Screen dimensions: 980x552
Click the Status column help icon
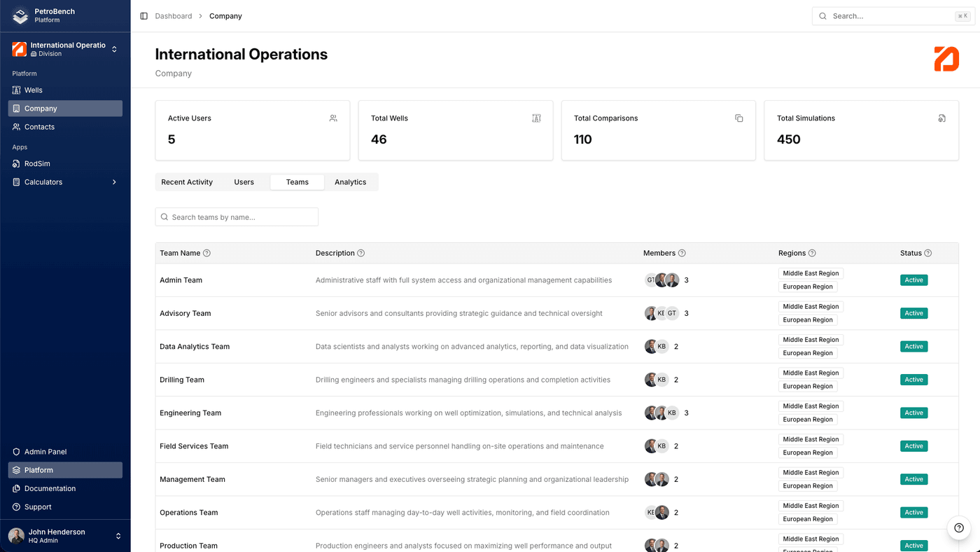tap(928, 254)
